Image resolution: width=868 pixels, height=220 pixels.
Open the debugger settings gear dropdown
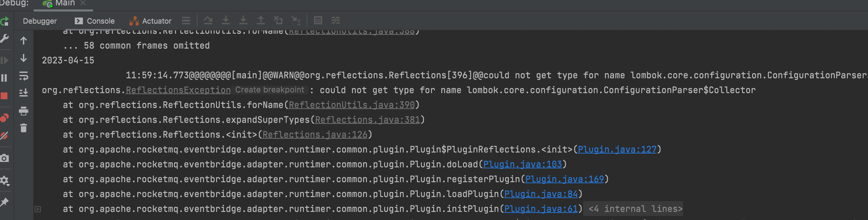[5, 180]
